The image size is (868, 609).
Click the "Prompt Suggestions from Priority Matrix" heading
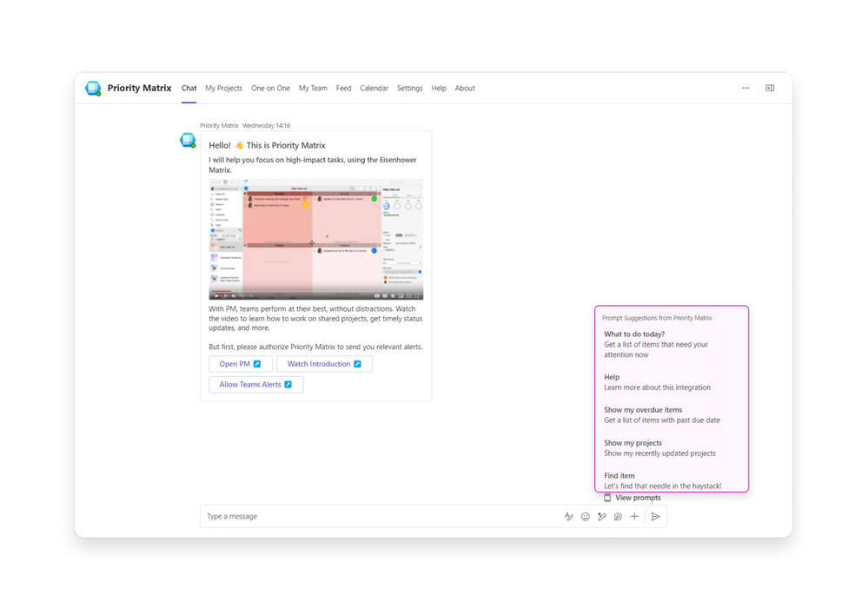657,318
